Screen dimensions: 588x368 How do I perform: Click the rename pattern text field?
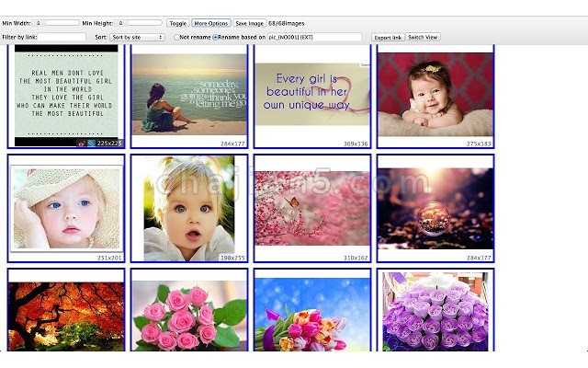[314, 37]
